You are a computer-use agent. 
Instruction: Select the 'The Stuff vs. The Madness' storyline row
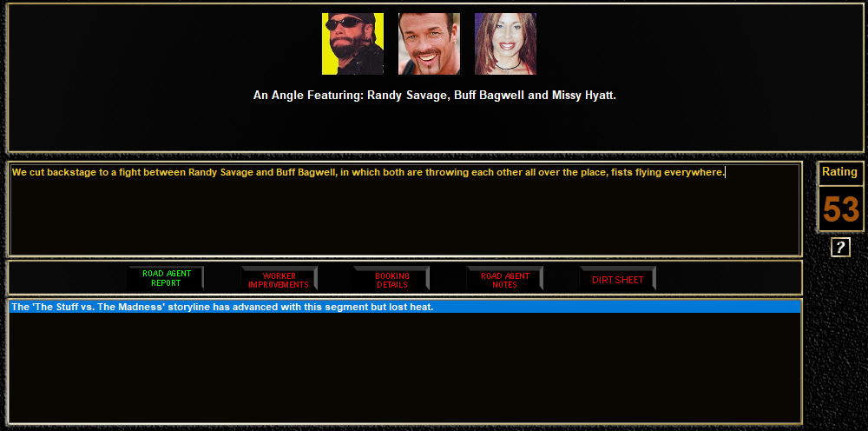404,307
